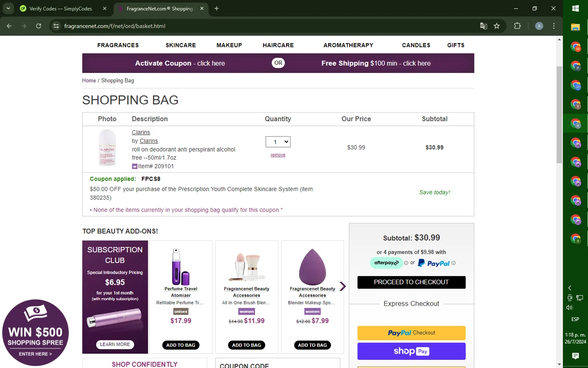Click the Afterpay info icon
Image resolution: width=588 pixels, height=368 pixels.
[406, 263]
